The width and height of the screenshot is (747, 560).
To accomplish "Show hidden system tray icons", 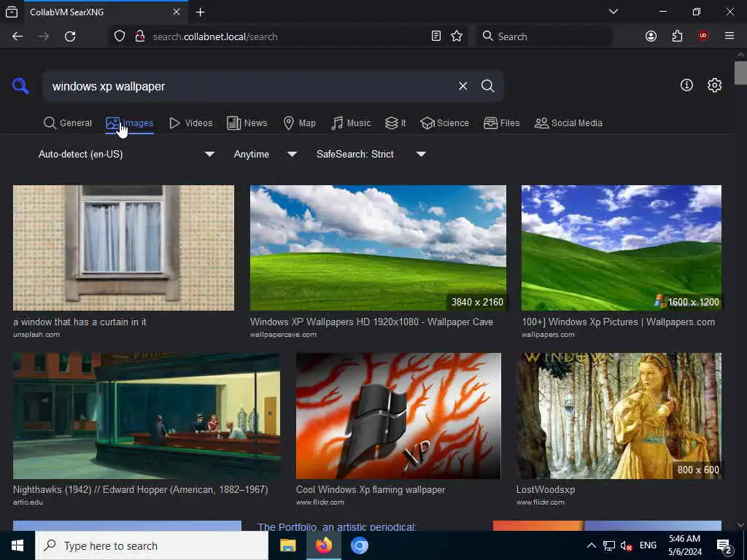I will point(591,545).
